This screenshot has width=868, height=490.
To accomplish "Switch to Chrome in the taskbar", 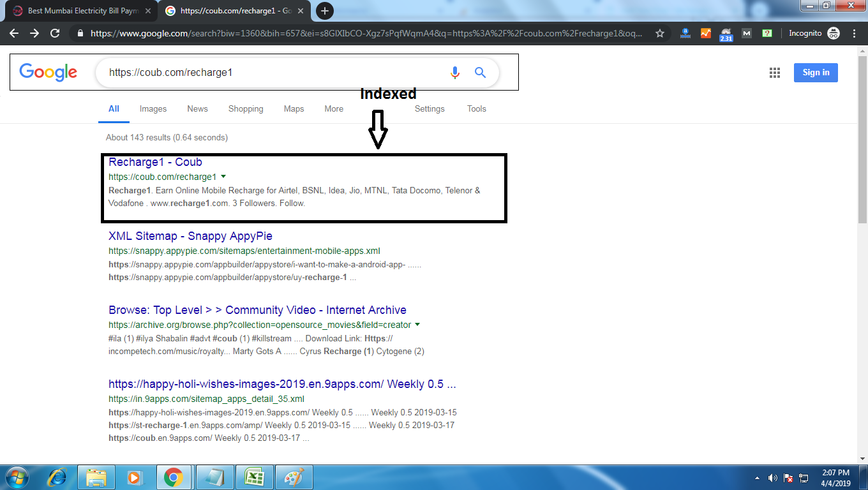I will point(174,477).
